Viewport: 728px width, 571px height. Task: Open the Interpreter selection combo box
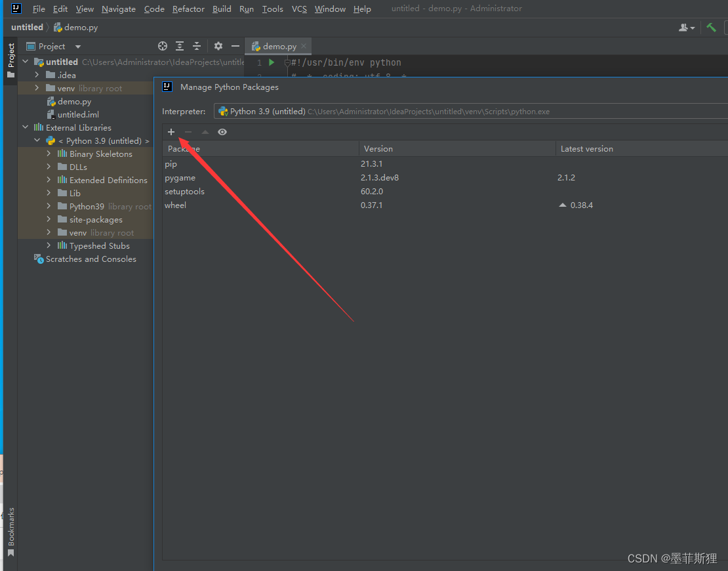click(470, 112)
